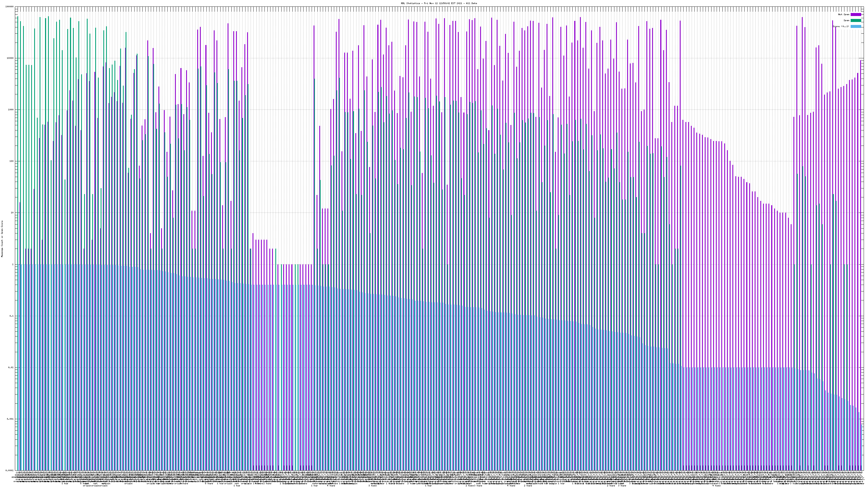Click the 0.0001 y-axis tick label
This screenshot has height=488, width=868.
click(x=10, y=470)
